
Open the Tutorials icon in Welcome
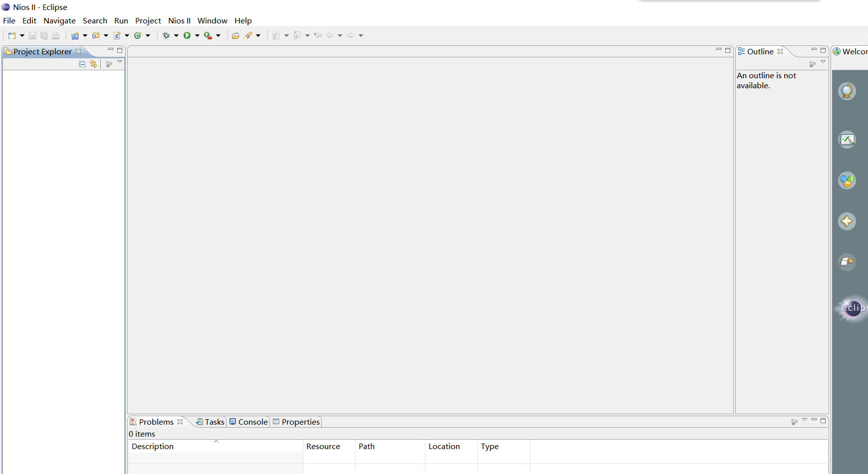pos(847,140)
